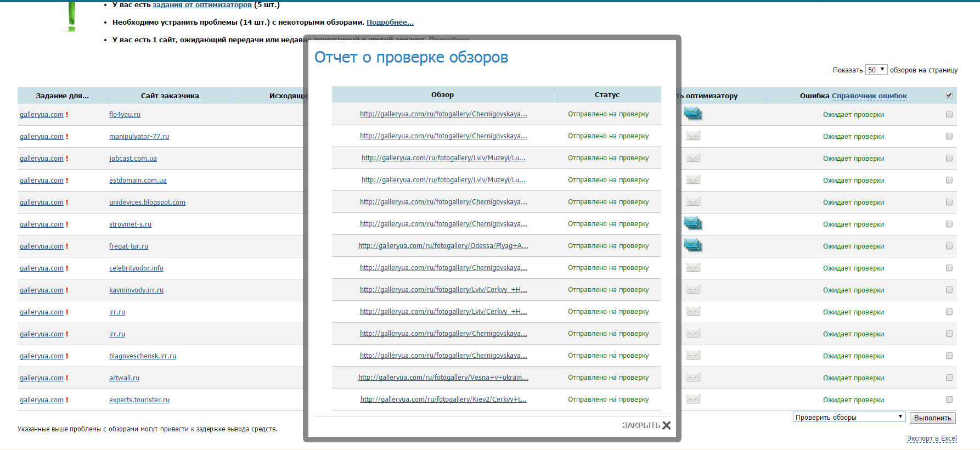Open the reviews-per-page dropdown showing 50

(876, 70)
